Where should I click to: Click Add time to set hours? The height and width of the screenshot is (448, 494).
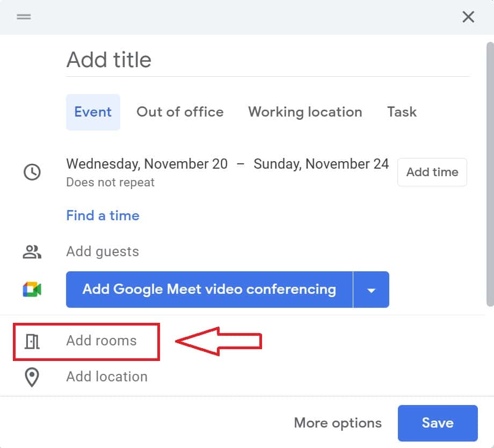pos(432,172)
